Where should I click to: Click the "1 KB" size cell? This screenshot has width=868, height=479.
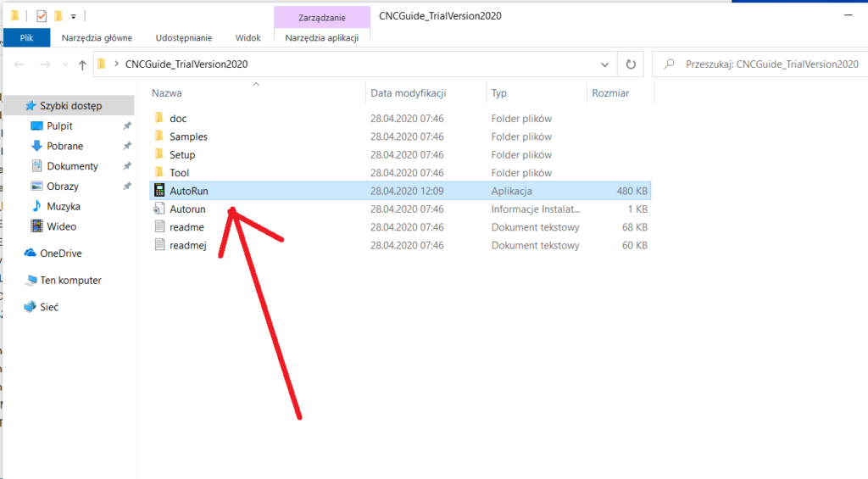pos(637,209)
